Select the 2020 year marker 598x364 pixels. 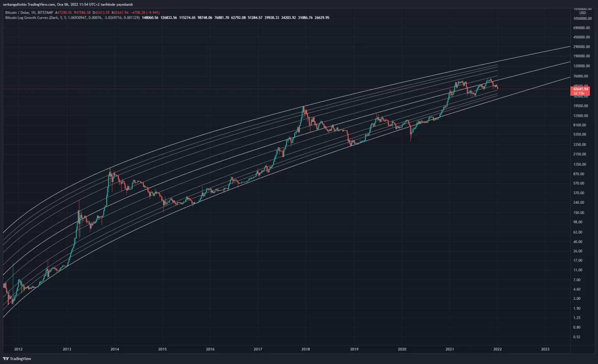point(402,349)
